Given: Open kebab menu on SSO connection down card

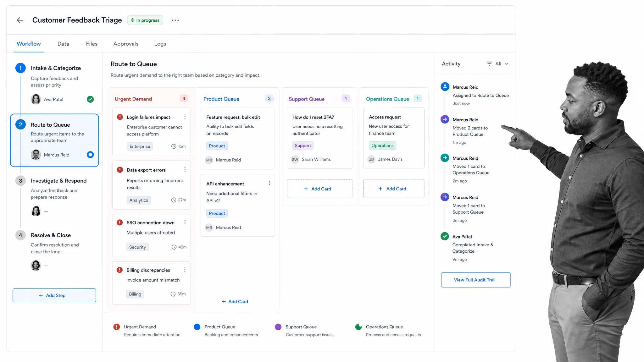Looking at the screenshot, I should (185, 222).
